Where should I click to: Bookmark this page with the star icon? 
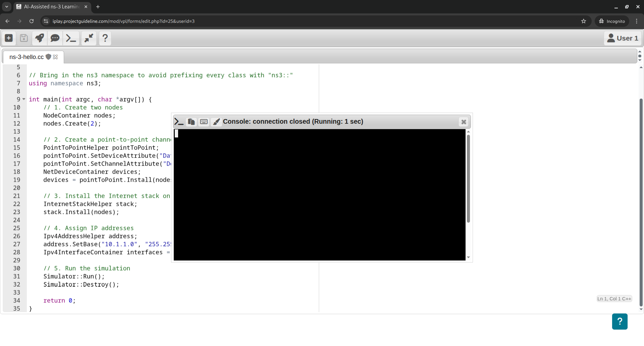[584, 21]
